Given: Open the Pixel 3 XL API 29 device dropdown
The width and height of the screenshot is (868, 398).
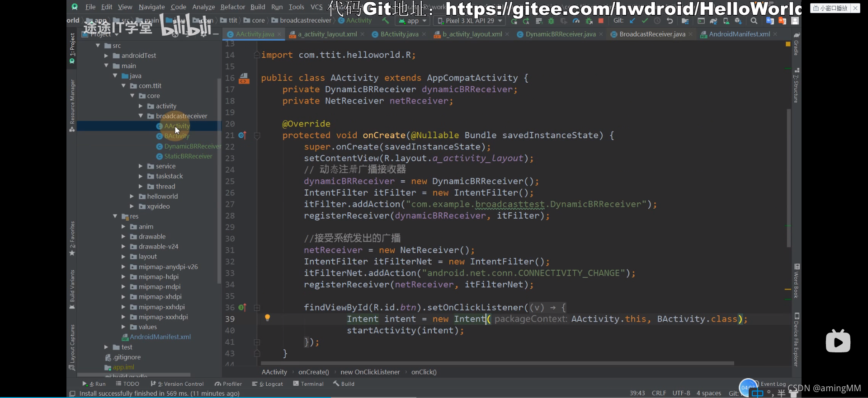Looking at the screenshot, I should pyautogui.click(x=470, y=21).
